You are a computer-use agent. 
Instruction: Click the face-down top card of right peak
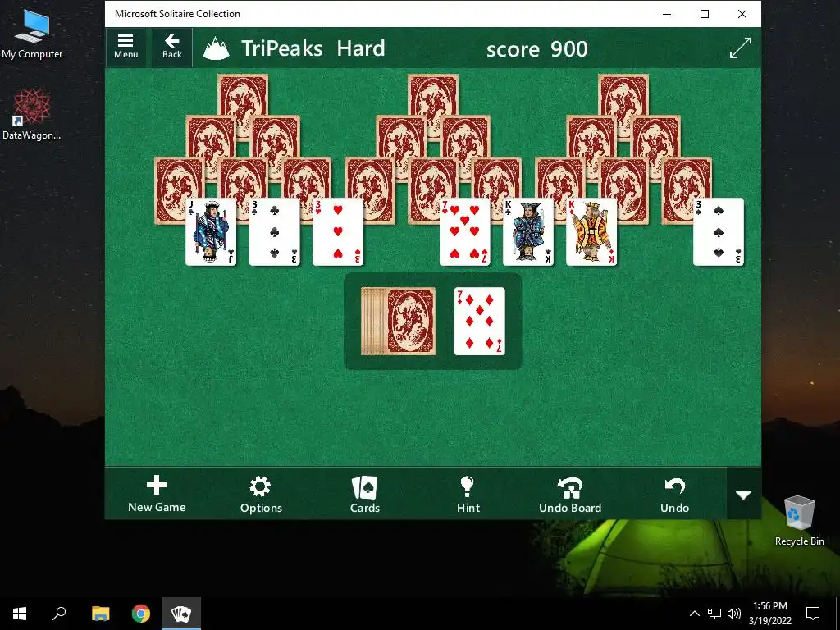click(623, 95)
